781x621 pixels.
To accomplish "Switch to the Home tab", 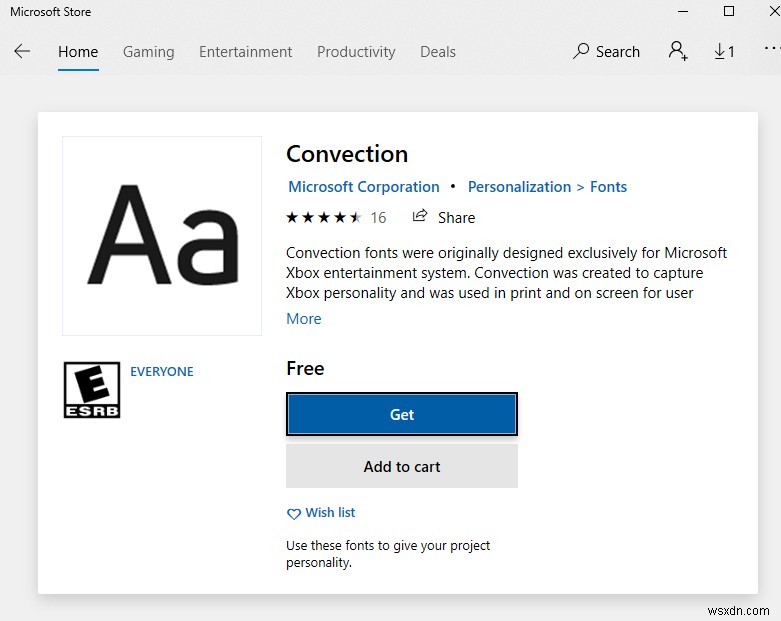I will [78, 52].
